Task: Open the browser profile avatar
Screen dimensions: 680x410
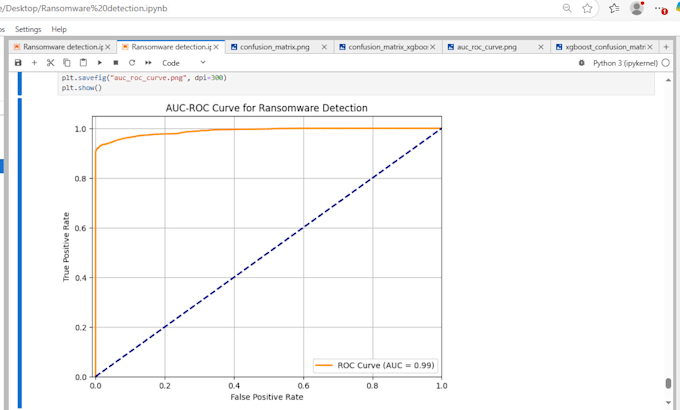Action: (637, 8)
